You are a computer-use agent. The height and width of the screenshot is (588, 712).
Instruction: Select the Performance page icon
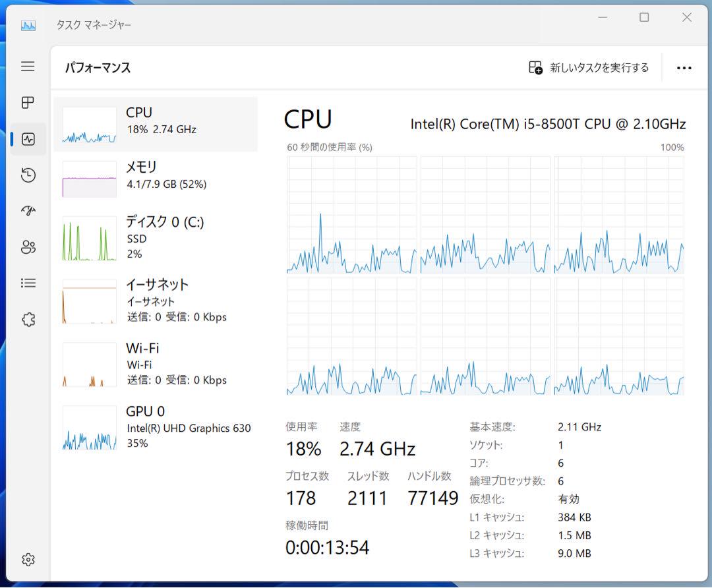[28, 139]
